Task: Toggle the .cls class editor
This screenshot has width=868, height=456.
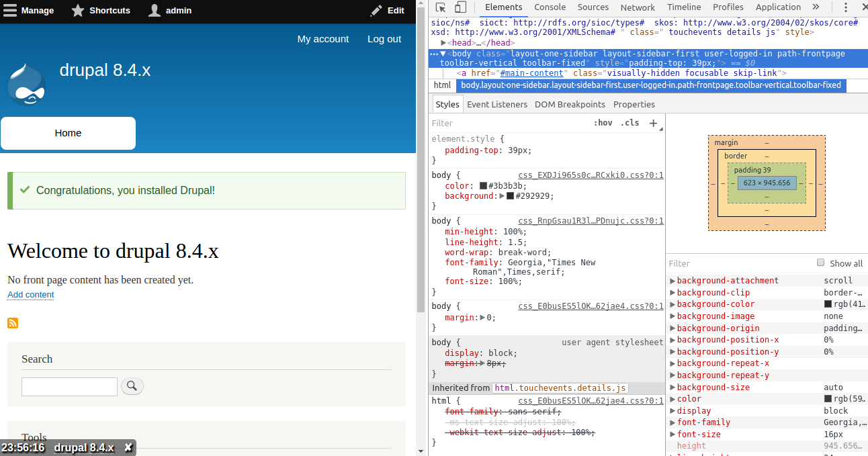Action: click(630, 123)
